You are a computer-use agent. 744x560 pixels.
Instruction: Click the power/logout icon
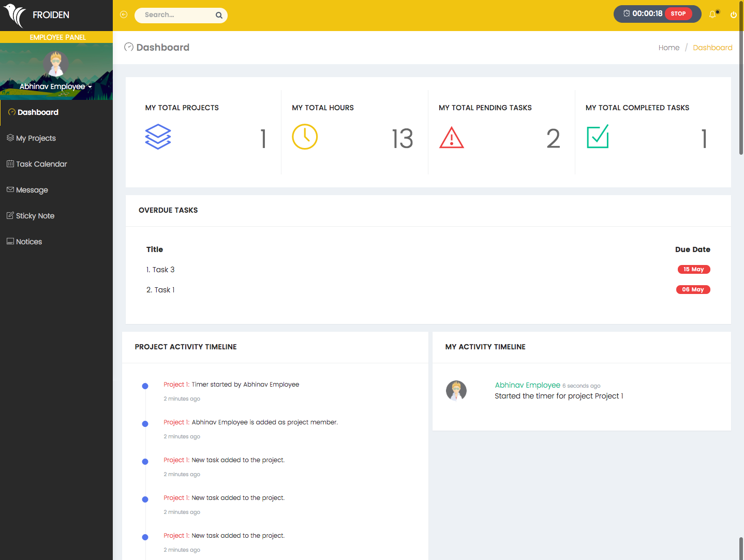point(733,14)
